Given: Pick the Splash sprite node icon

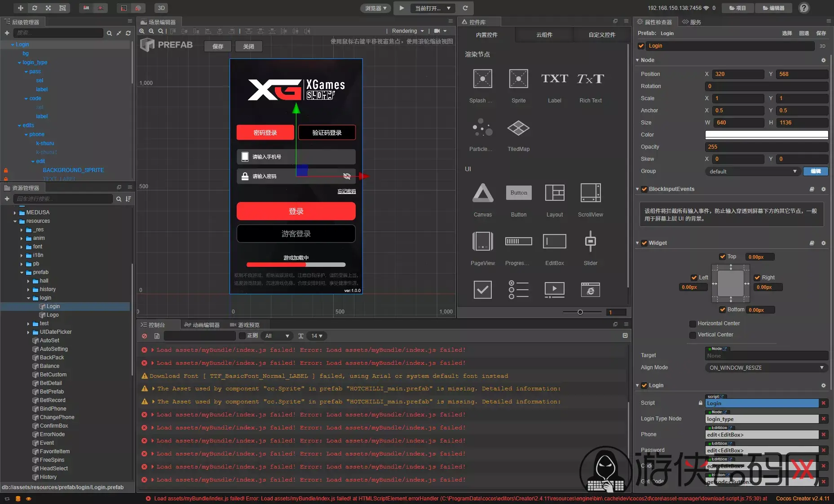Looking at the screenshot, I should point(482,79).
